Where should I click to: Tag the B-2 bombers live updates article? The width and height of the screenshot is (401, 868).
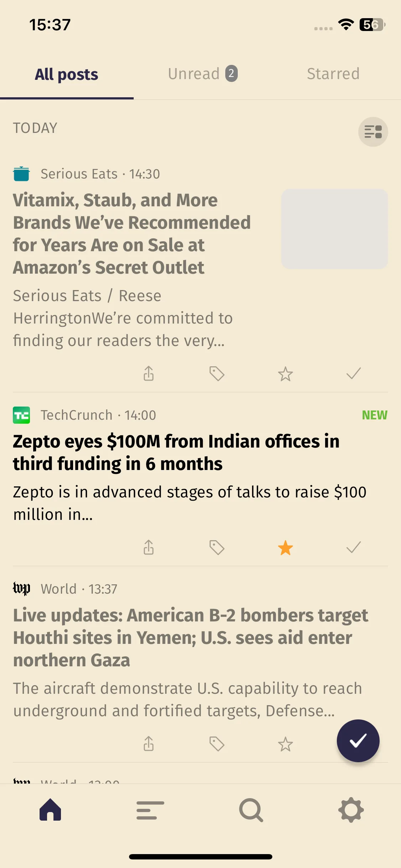point(217,744)
